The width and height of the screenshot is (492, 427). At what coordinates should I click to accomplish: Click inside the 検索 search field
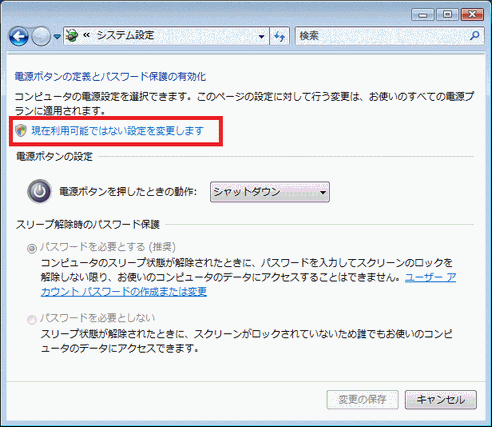coord(389,36)
